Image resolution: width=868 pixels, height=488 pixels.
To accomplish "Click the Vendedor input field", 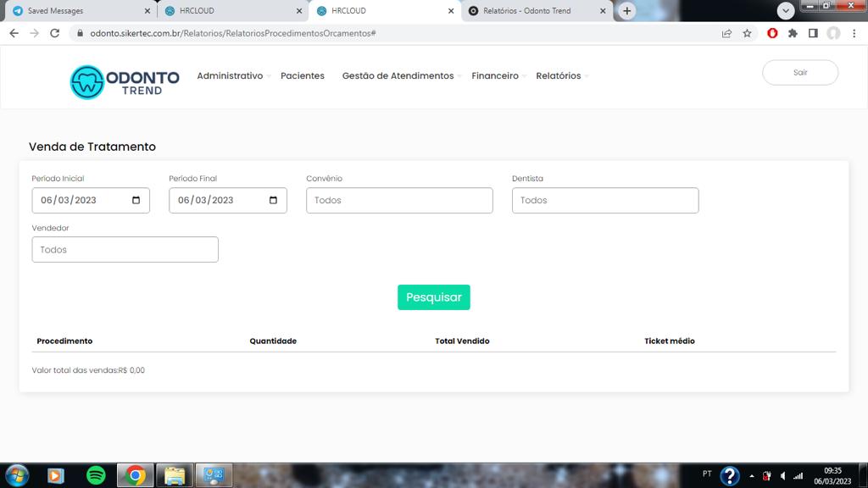I will [125, 250].
